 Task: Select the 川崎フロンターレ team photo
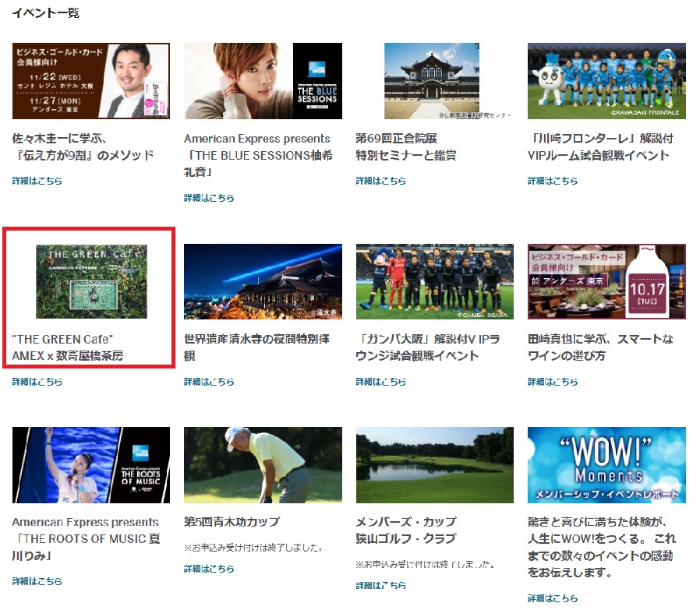coord(606,81)
